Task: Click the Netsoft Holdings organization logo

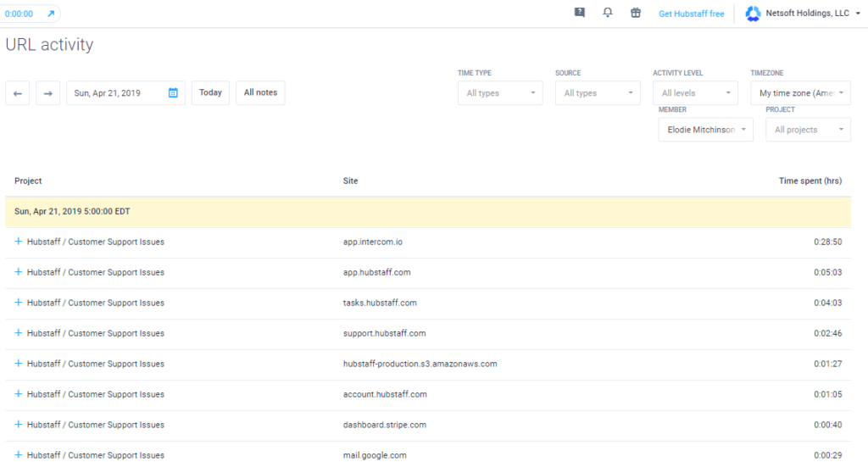Action: point(753,14)
